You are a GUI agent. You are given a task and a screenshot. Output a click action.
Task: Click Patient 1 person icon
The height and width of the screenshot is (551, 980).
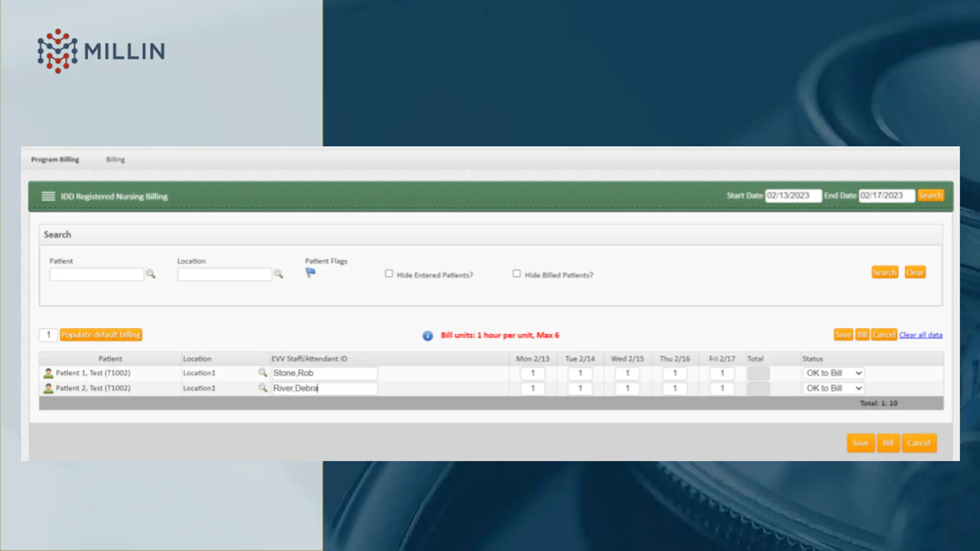(48, 373)
